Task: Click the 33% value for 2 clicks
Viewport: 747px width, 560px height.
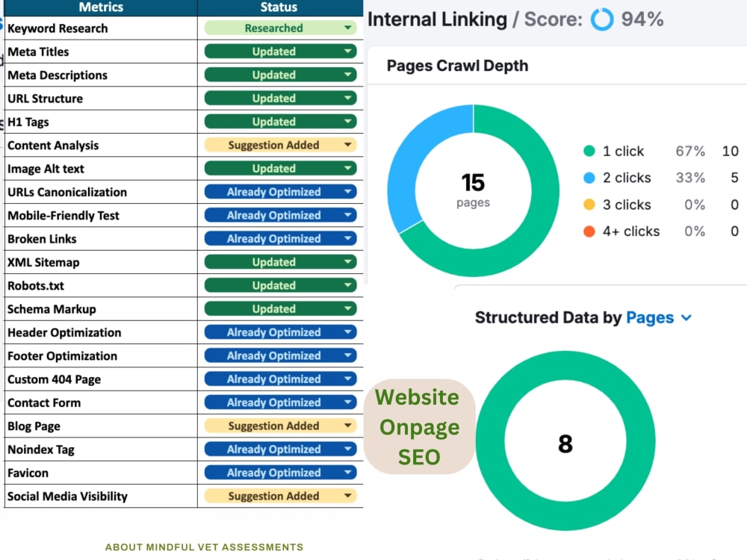Action: click(690, 178)
